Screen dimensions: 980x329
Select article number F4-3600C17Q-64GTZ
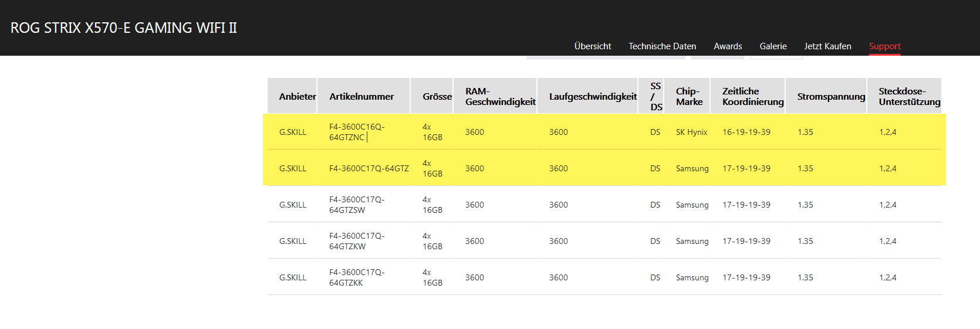[369, 168]
